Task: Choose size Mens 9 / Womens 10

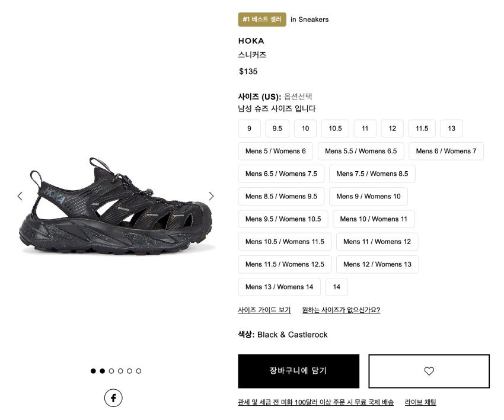Action: 368,197
